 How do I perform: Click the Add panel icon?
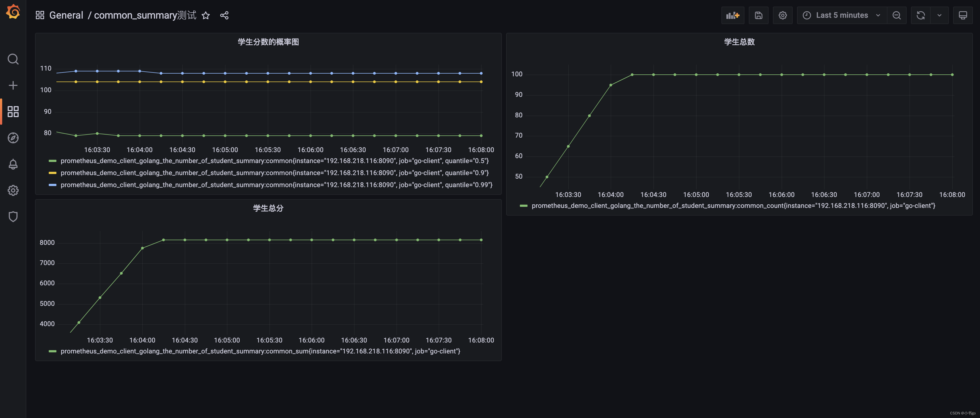(732, 15)
